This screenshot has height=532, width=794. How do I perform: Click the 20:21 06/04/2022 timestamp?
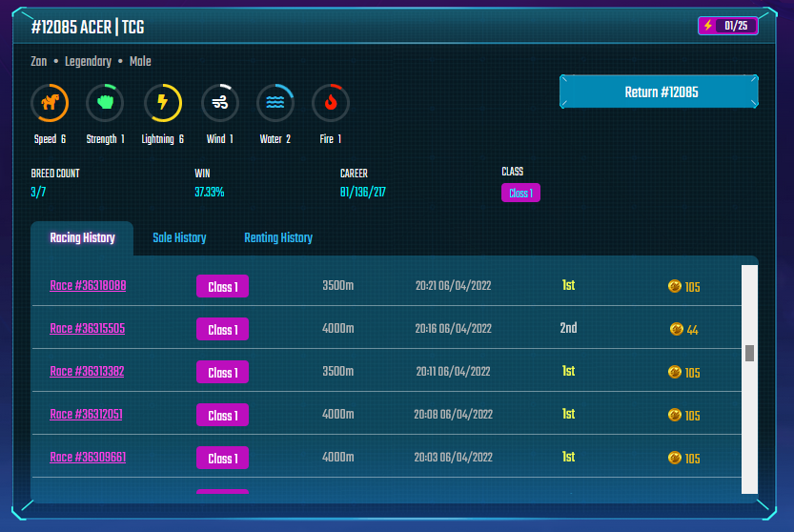(453, 285)
